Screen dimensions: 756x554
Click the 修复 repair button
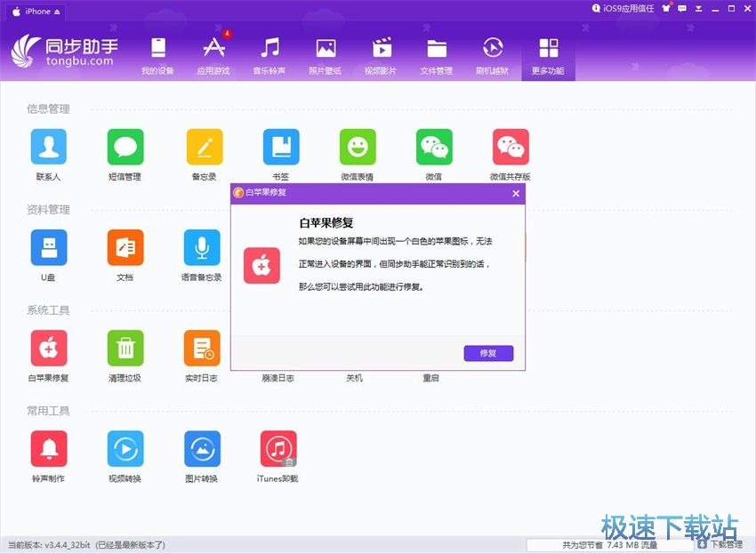click(x=488, y=353)
